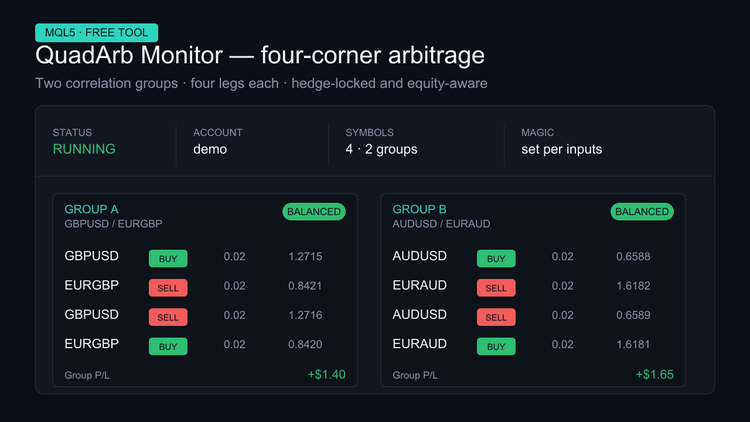750x422 pixels.
Task: Click the price 1.2715
Action: click(305, 256)
